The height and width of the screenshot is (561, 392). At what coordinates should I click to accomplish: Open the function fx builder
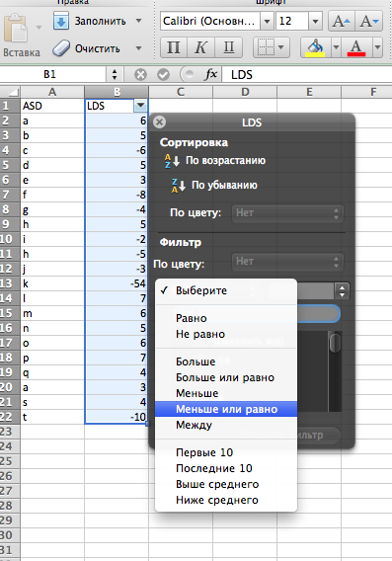point(210,74)
